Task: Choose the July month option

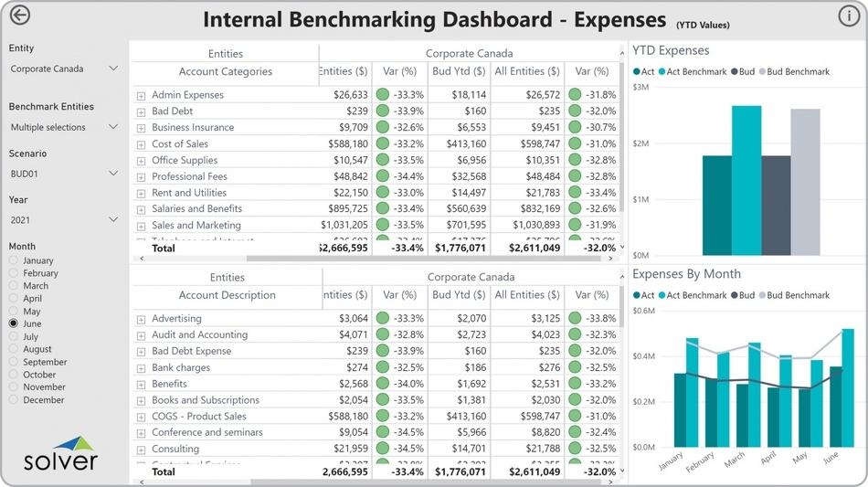Action: pos(14,337)
